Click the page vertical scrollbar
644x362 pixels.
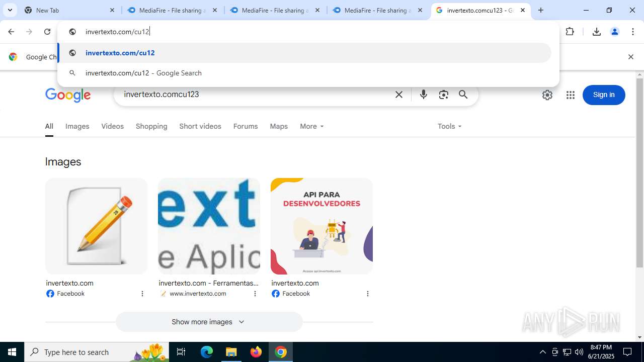tap(640, 173)
